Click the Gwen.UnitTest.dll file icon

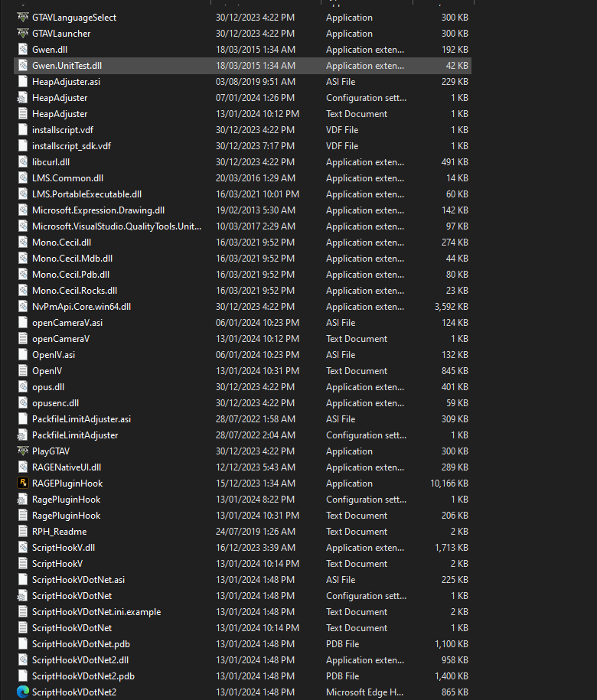click(x=23, y=66)
